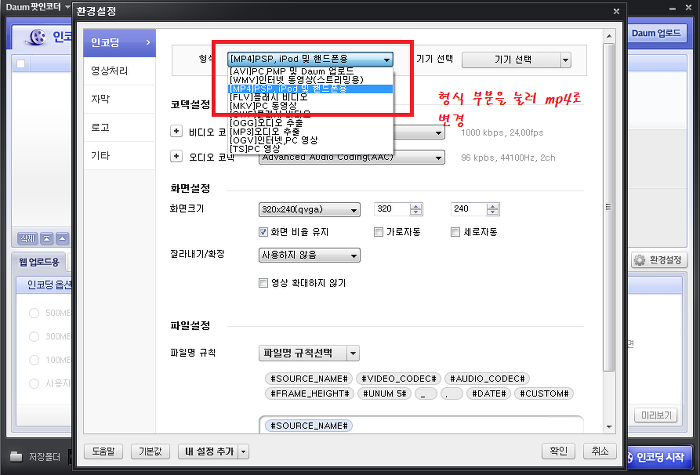Click the filename rule field with #SOURCE_NAME#
Screen dimensions: 700x475
(421, 425)
